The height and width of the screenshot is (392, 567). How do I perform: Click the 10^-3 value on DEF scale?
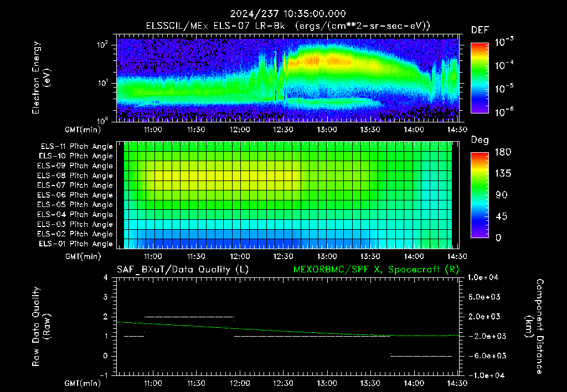coord(504,42)
